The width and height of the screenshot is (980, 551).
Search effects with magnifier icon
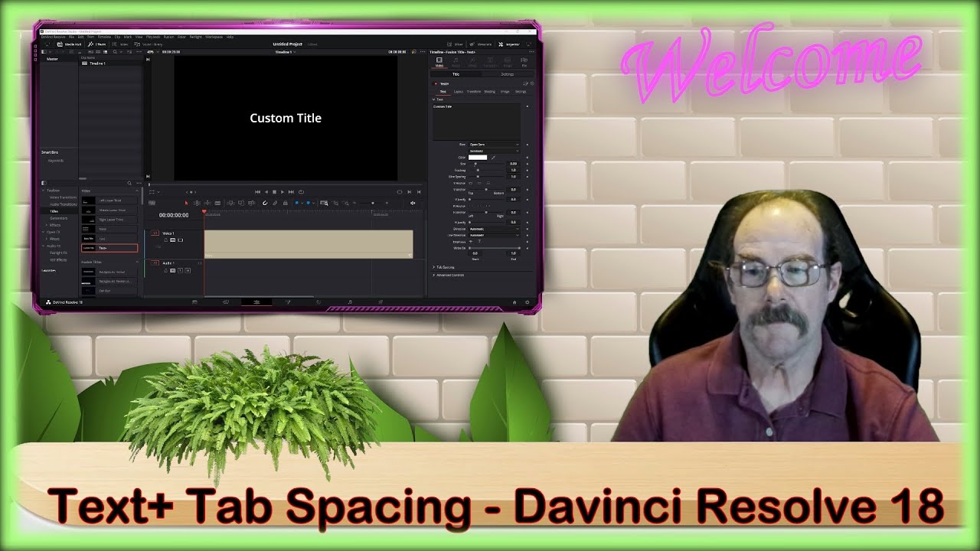point(129,183)
